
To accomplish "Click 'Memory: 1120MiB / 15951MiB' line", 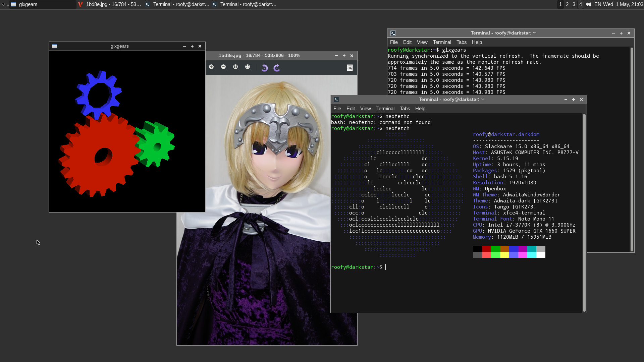I will [x=512, y=237].
